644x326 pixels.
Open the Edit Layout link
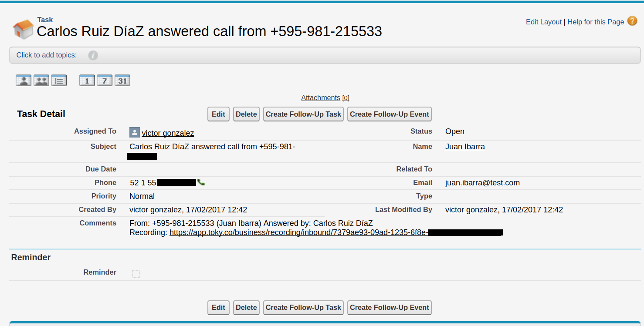click(x=543, y=22)
